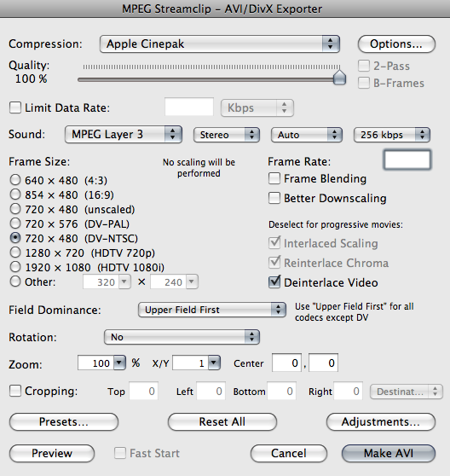Click the Zoom percentage dropdown arrow
450x476 pixels.
119,363
